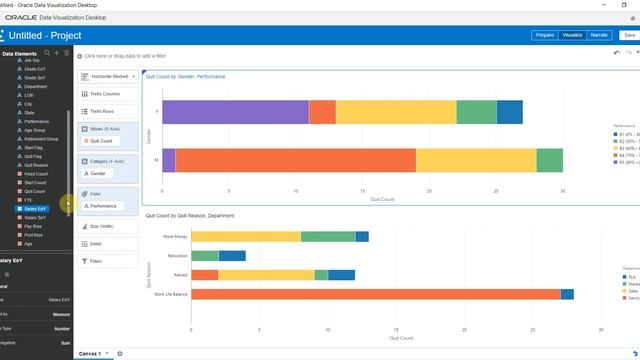The height and width of the screenshot is (360, 640).
Task: Switch to the Visualize tab
Action: coord(572,36)
